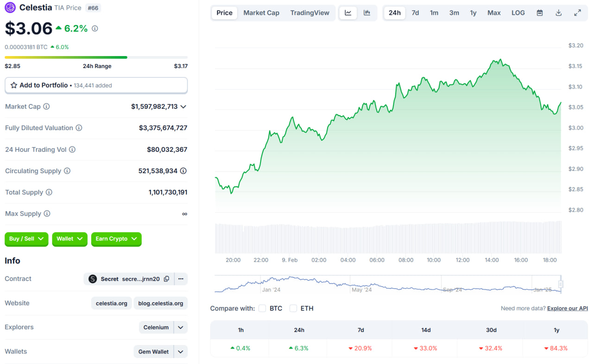Select the Max time range

pos(494,13)
